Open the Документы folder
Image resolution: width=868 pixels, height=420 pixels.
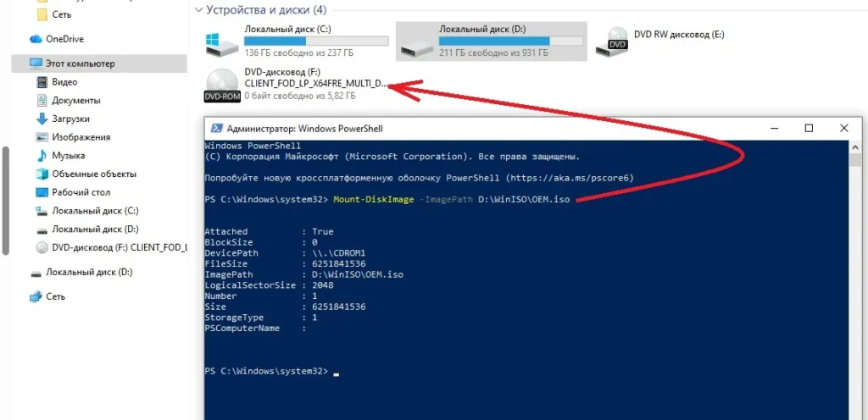(x=76, y=100)
